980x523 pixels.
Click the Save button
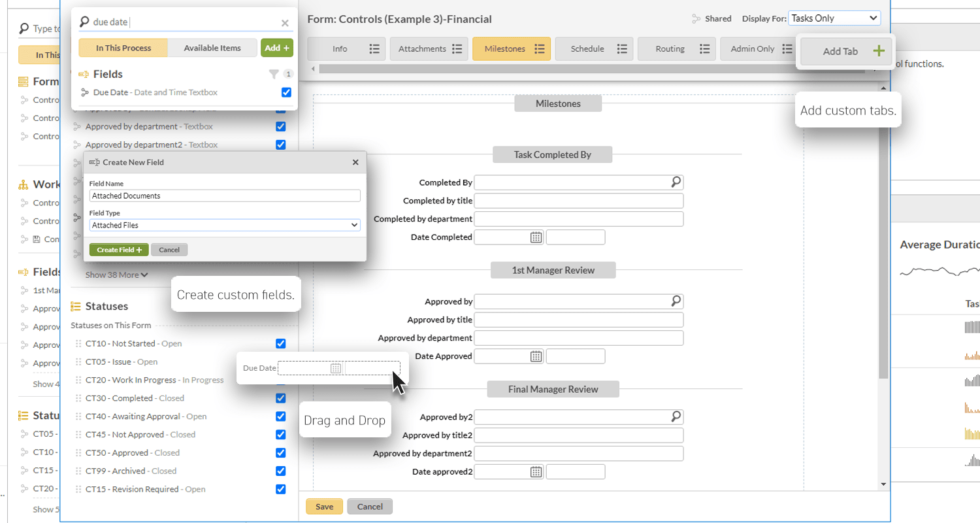tap(324, 507)
